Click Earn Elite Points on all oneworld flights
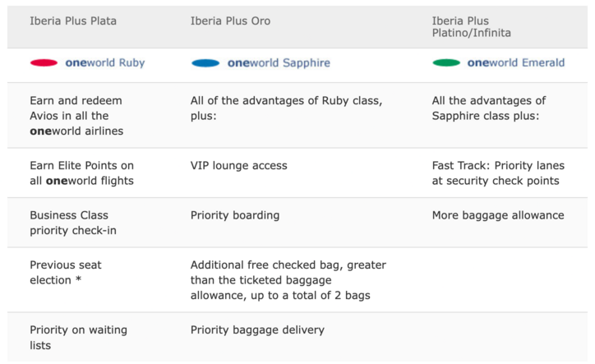 click(x=81, y=173)
